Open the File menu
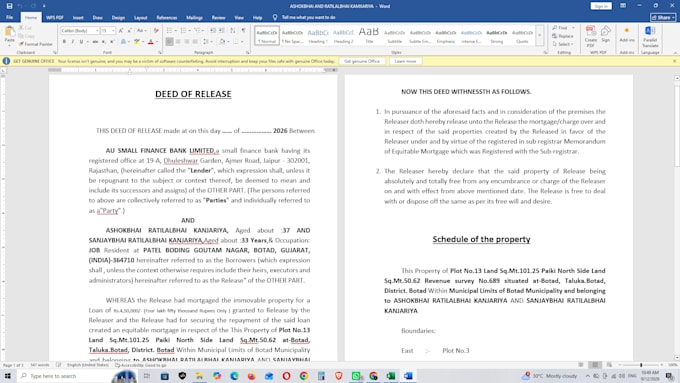 (10, 17)
